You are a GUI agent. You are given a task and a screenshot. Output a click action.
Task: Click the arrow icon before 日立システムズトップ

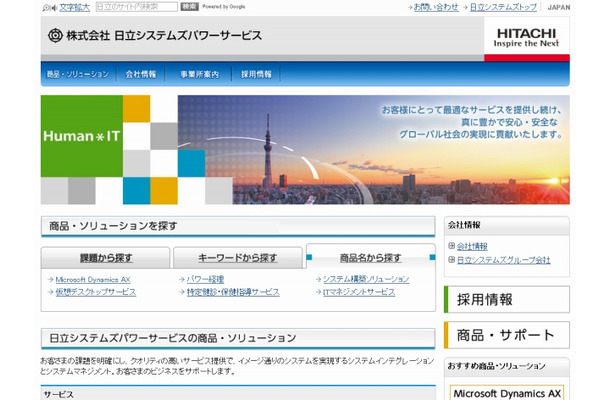(465, 7)
